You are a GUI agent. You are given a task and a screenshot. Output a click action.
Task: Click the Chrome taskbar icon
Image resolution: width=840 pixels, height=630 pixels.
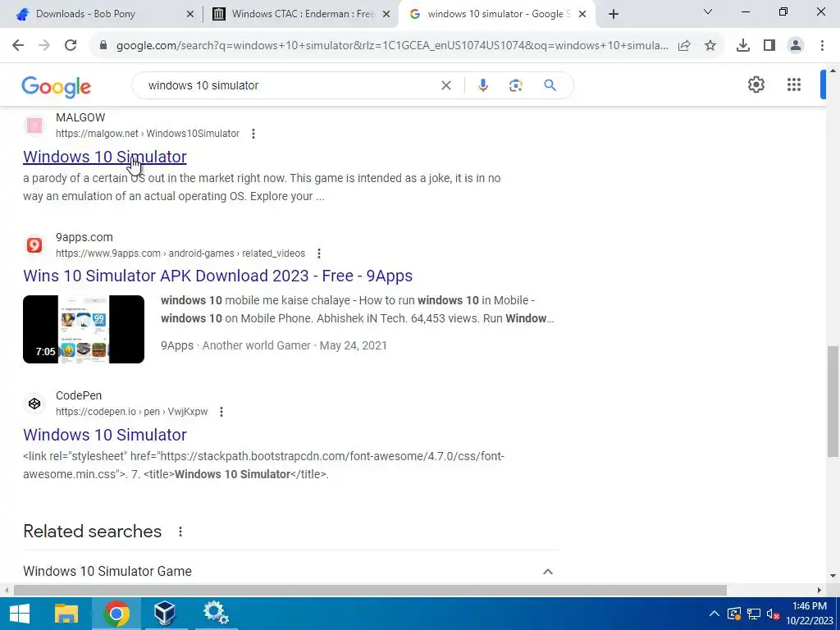(x=116, y=614)
